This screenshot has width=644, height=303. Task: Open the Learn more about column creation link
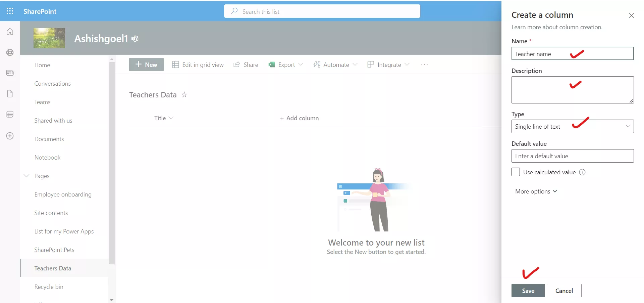tap(557, 27)
